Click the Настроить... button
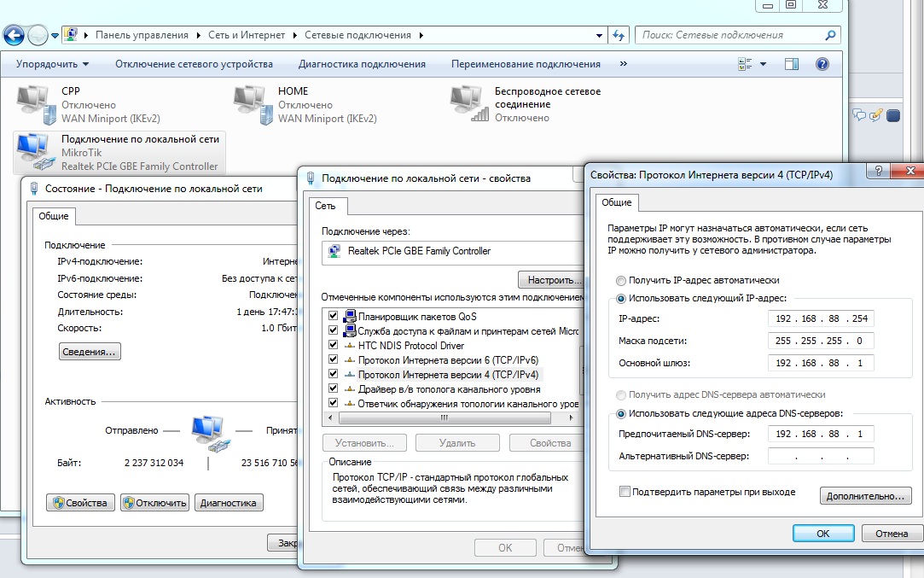 [x=551, y=279]
